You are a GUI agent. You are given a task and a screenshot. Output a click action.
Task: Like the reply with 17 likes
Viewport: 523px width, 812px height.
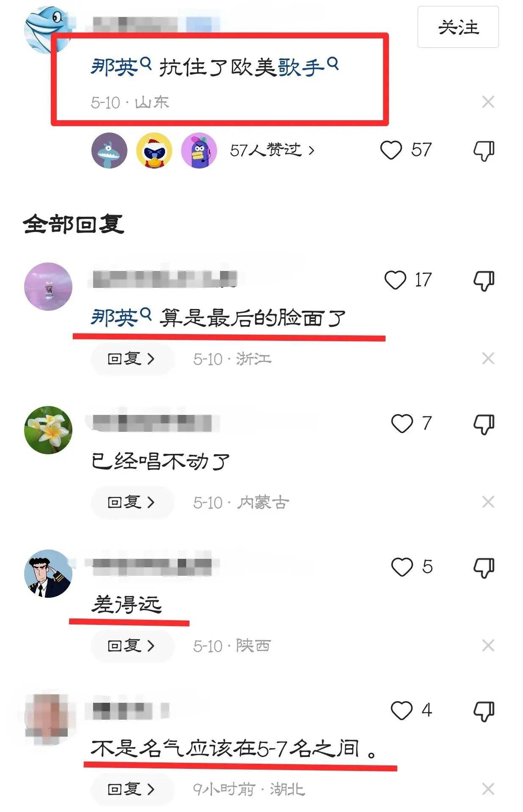395,280
